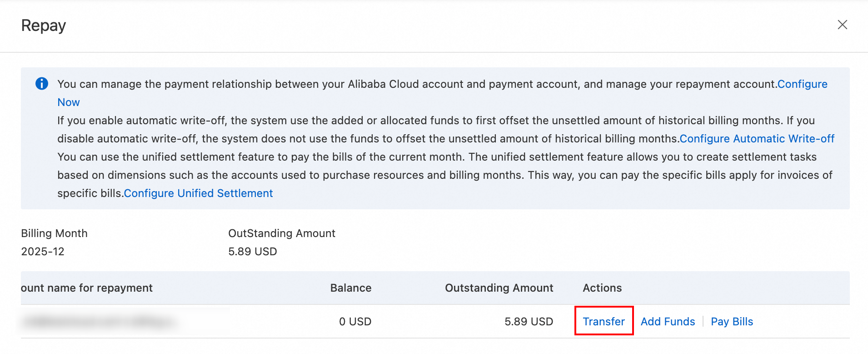
Task: Open Configure Automatic Write-off link
Action: pyautogui.click(x=757, y=139)
